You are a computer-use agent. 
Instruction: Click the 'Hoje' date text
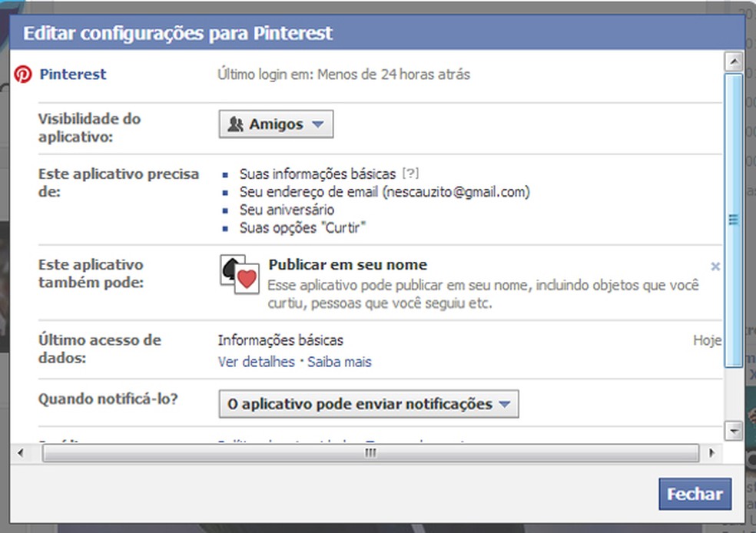point(708,340)
